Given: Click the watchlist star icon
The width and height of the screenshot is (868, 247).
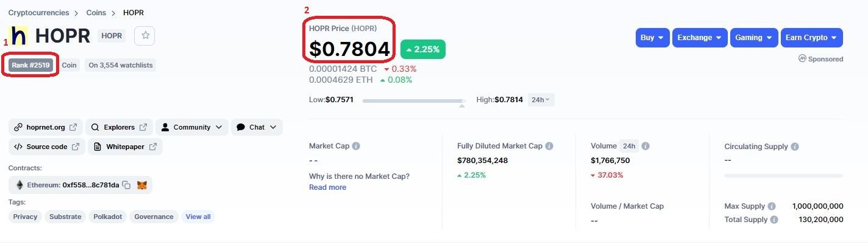Looking at the screenshot, I should point(145,36).
